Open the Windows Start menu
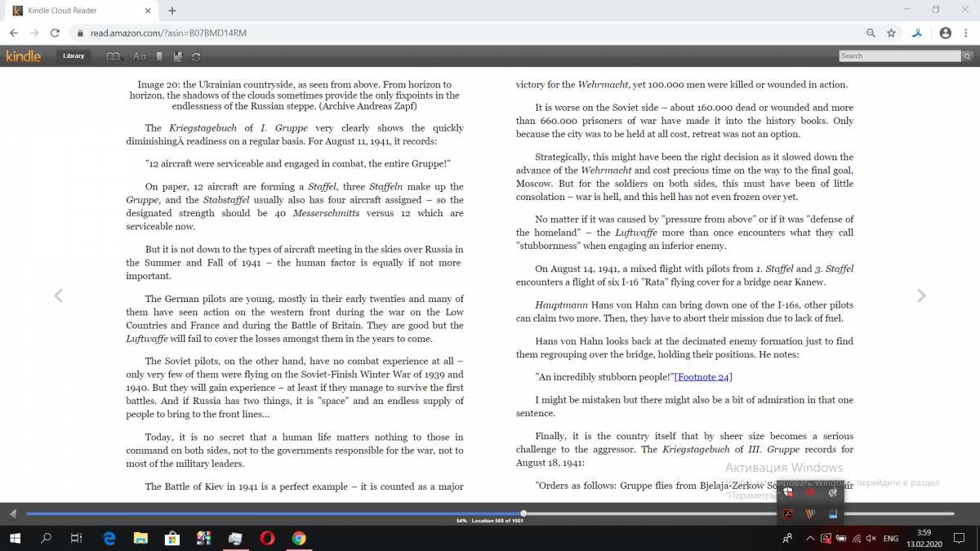The image size is (980, 551). pyautogui.click(x=16, y=538)
